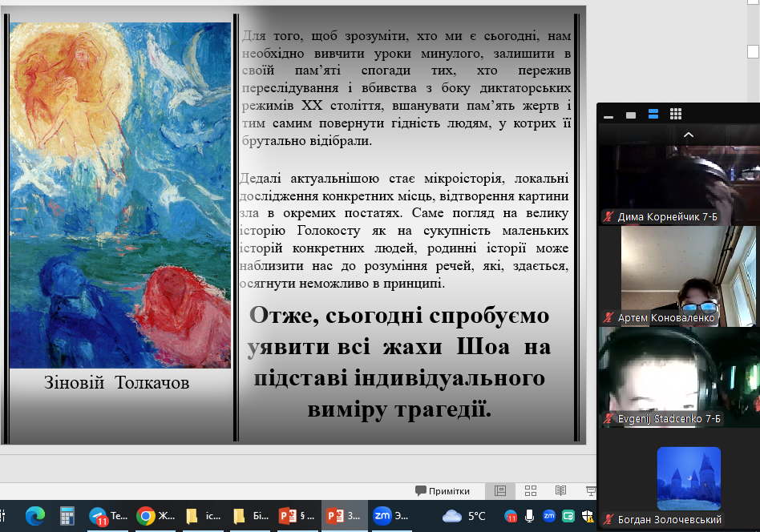
Task: Open Windows Security shield in the tray
Action: [588, 516]
